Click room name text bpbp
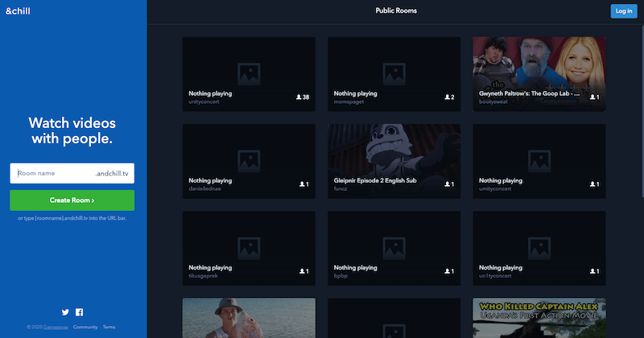This screenshot has width=644, height=338. 341,276
